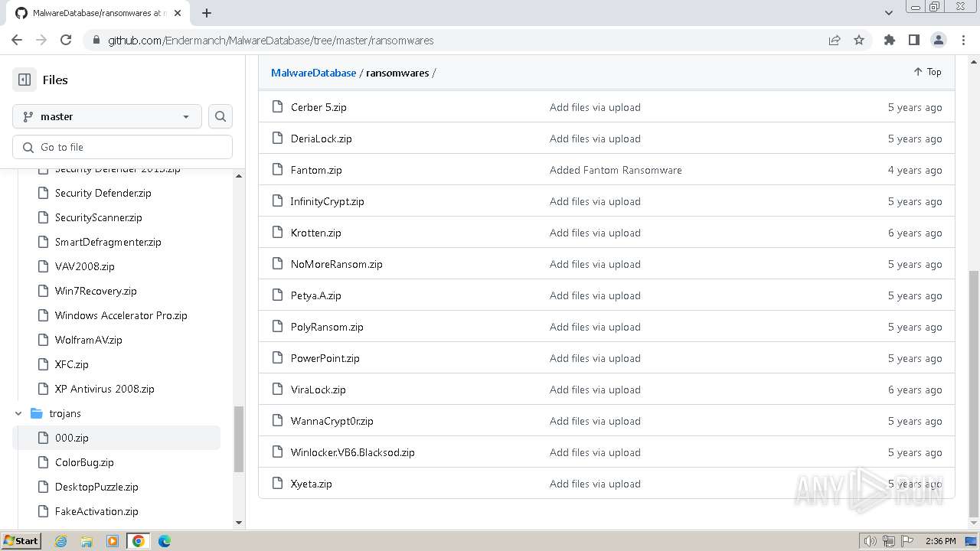
Task: Go forward in browser history
Action: [x=41, y=40]
